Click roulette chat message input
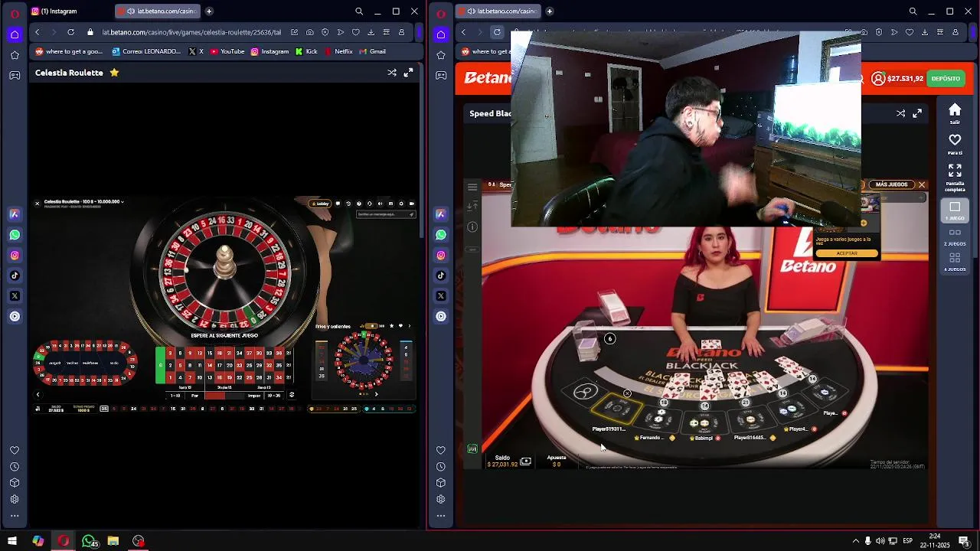 pyautogui.click(x=386, y=214)
